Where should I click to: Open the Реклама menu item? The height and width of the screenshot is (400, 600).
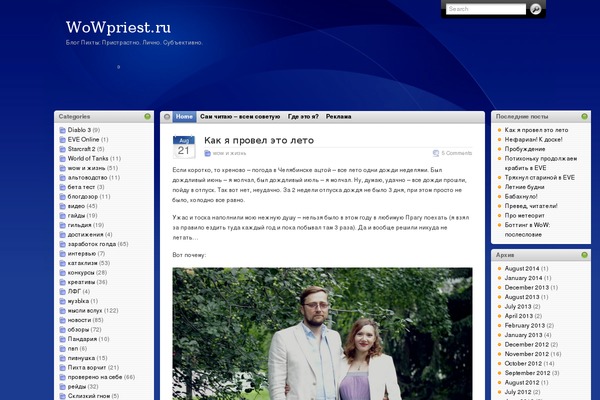(339, 116)
